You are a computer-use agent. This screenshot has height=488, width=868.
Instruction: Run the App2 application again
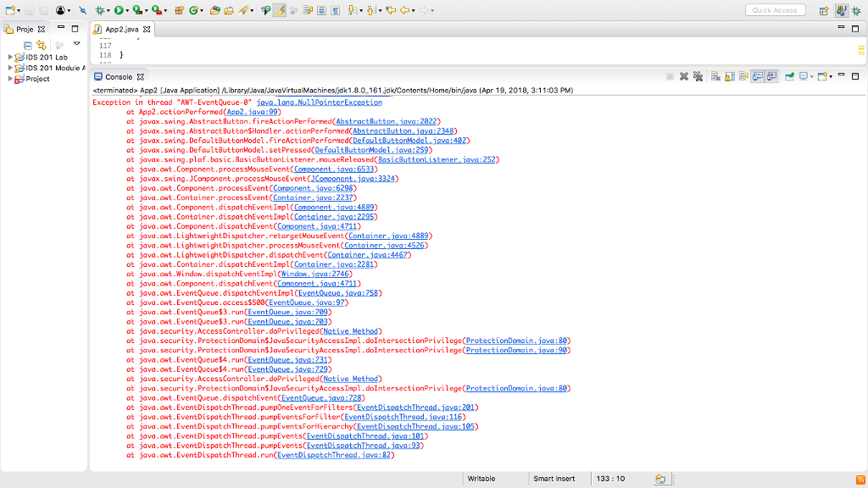point(118,10)
